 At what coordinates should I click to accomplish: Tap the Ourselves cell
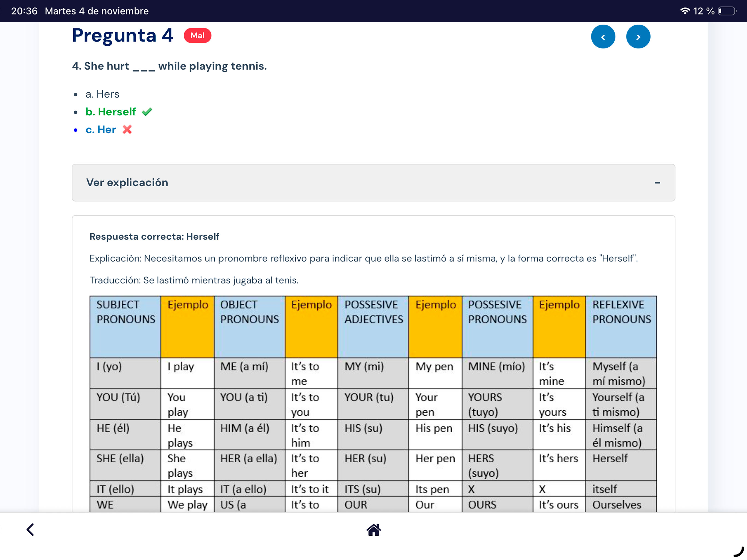click(x=621, y=504)
